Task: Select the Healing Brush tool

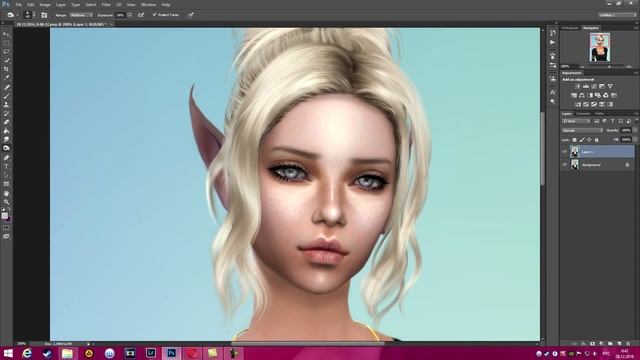Action: pyautogui.click(x=6, y=87)
